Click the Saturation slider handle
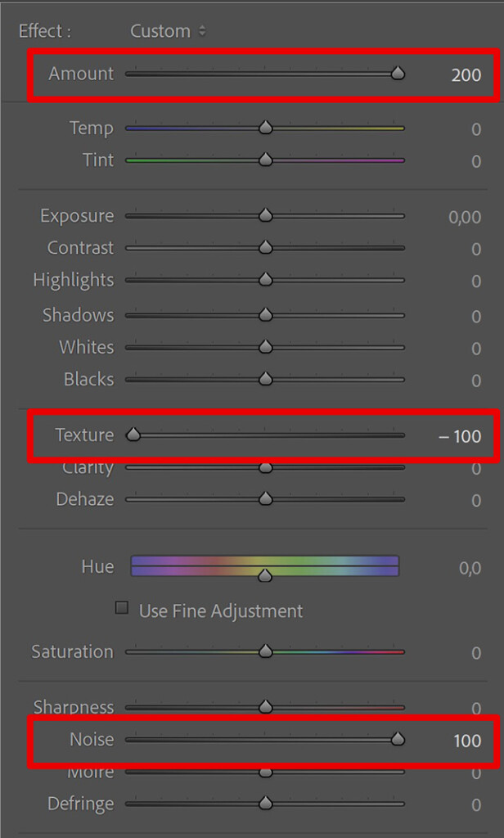This screenshot has height=838, width=504. pos(266,651)
